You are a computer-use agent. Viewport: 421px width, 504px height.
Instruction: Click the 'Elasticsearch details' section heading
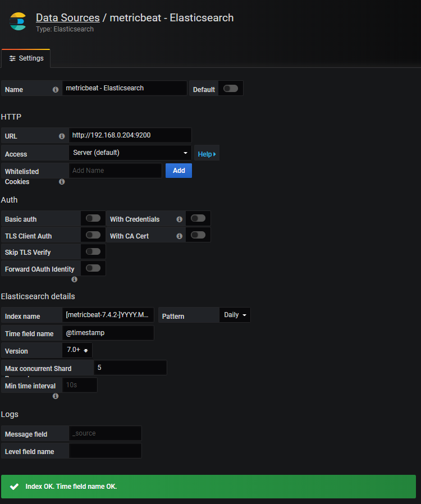[38, 296]
